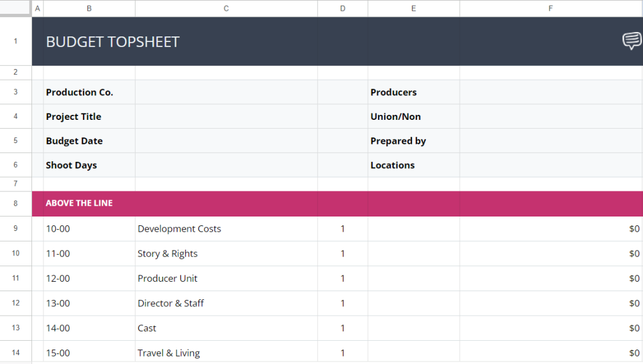643x364 pixels.
Task: Select row 6 header
Action: tap(16, 165)
